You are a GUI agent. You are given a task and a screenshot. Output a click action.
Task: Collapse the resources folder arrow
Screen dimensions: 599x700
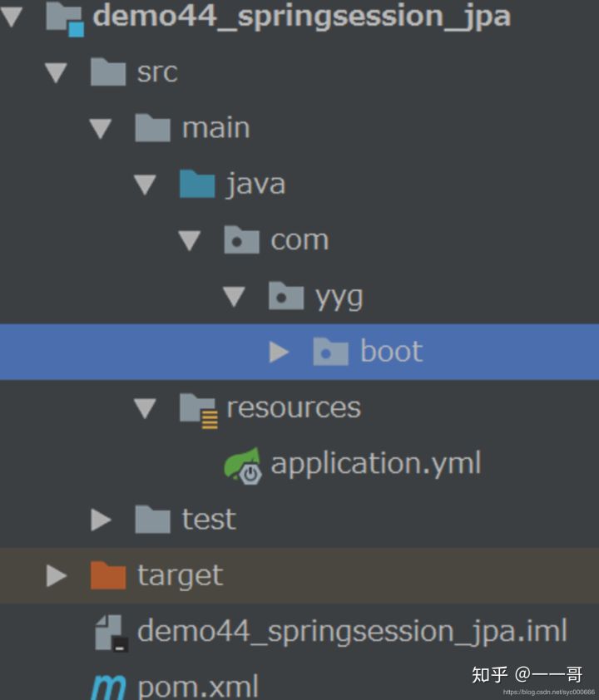(145, 408)
